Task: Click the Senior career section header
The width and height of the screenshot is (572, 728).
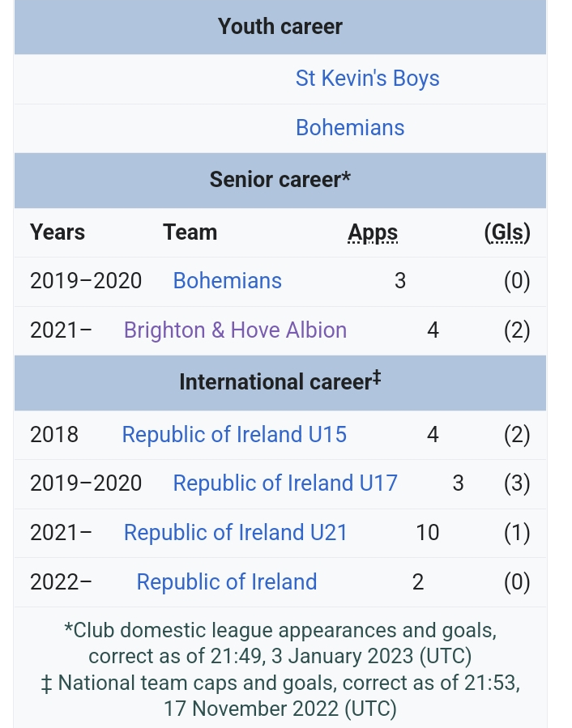Action: 280,180
